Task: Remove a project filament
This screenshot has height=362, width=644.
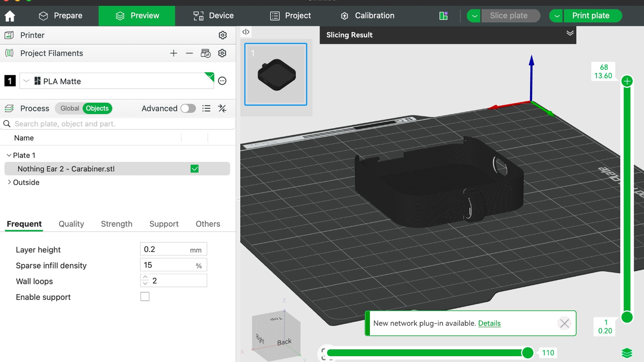Action: click(189, 53)
